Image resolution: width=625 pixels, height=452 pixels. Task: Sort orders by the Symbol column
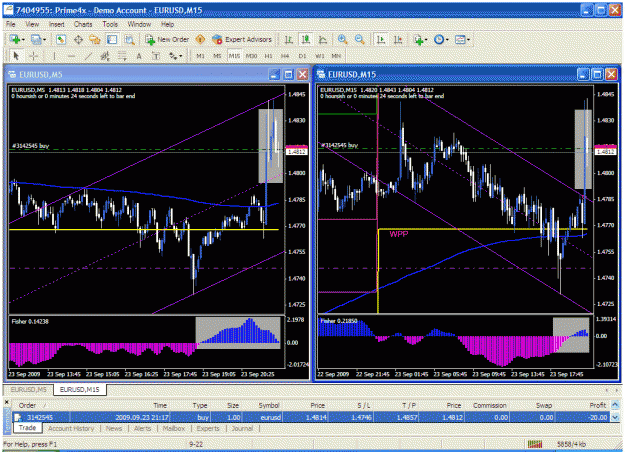coord(269,405)
